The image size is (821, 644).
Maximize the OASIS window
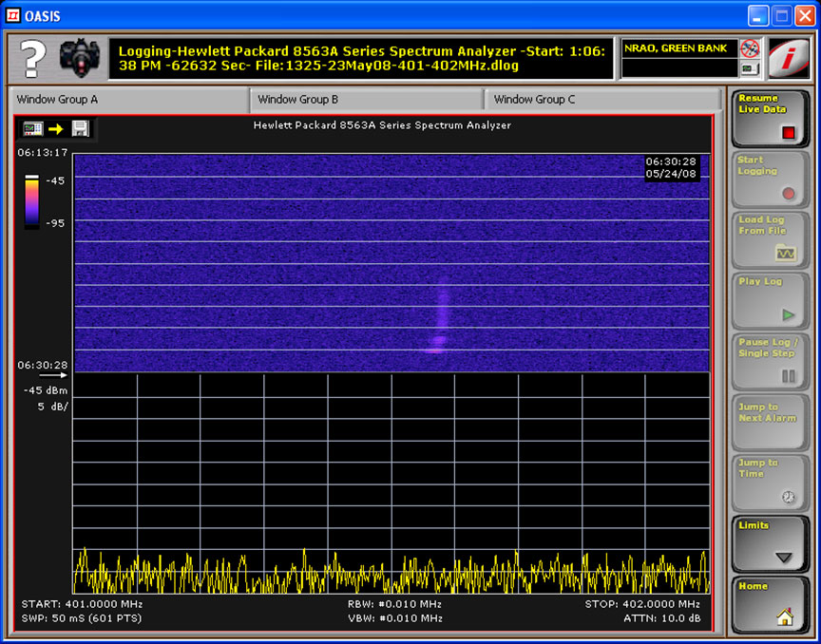782,16
